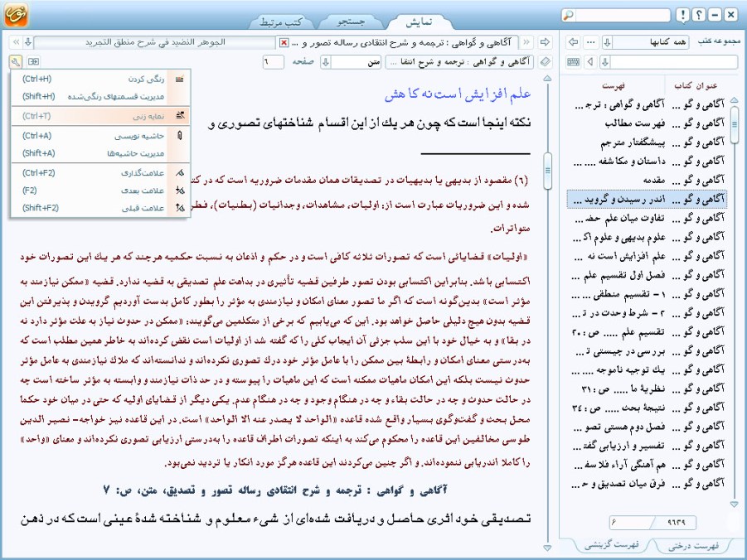The height and width of the screenshot is (560, 747).
Task: Select the الجوهر النضيد في شرح منطق التجريد tab
Action: pyautogui.click(x=154, y=42)
